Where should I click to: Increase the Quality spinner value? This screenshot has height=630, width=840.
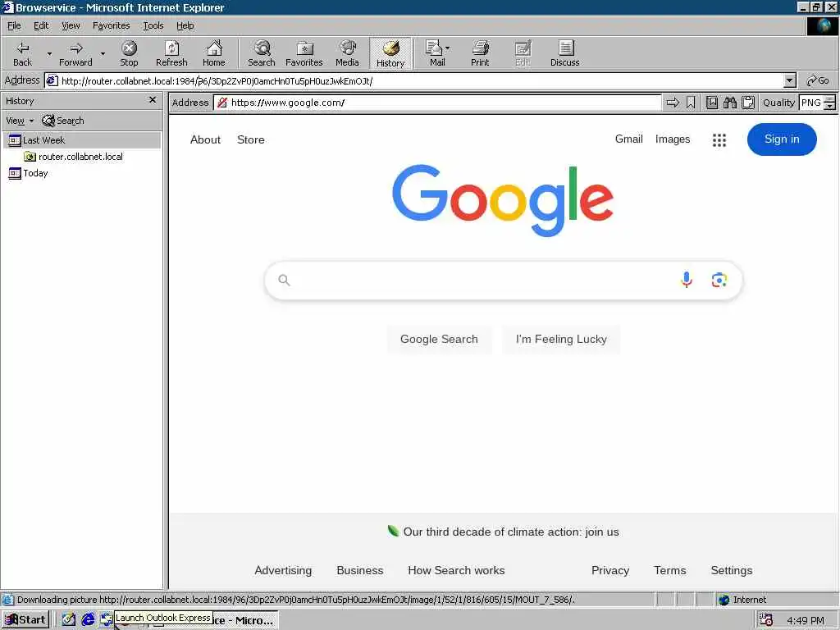pyautogui.click(x=830, y=98)
